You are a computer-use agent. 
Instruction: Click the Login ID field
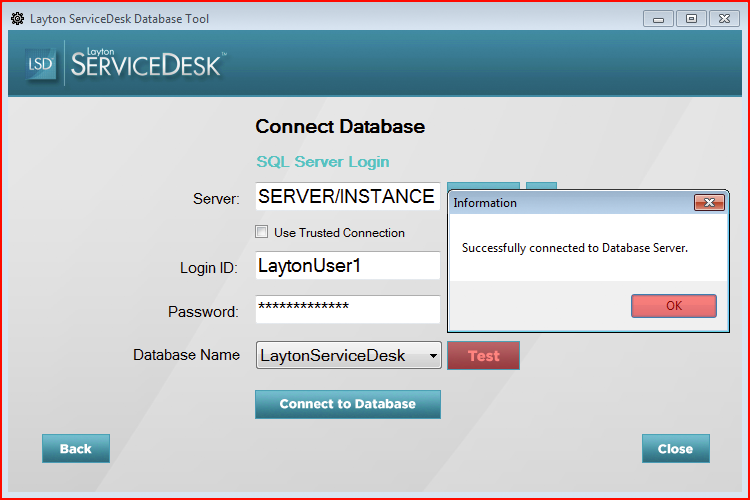[x=348, y=266]
